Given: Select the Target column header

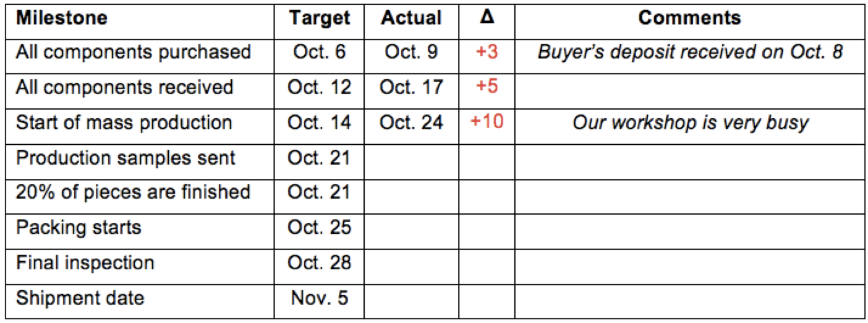Looking at the screenshot, I should (x=319, y=18).
